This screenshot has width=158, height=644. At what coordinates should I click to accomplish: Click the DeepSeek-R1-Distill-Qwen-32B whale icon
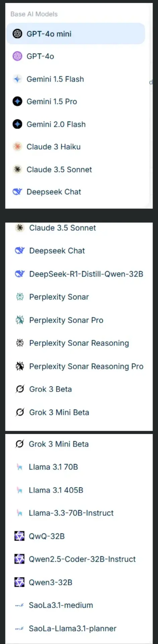click(20, 274)
